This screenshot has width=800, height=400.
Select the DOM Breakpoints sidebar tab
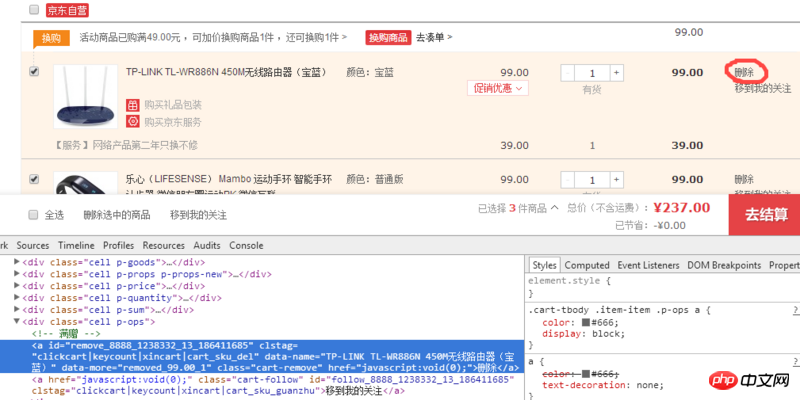tap(724, 265)
